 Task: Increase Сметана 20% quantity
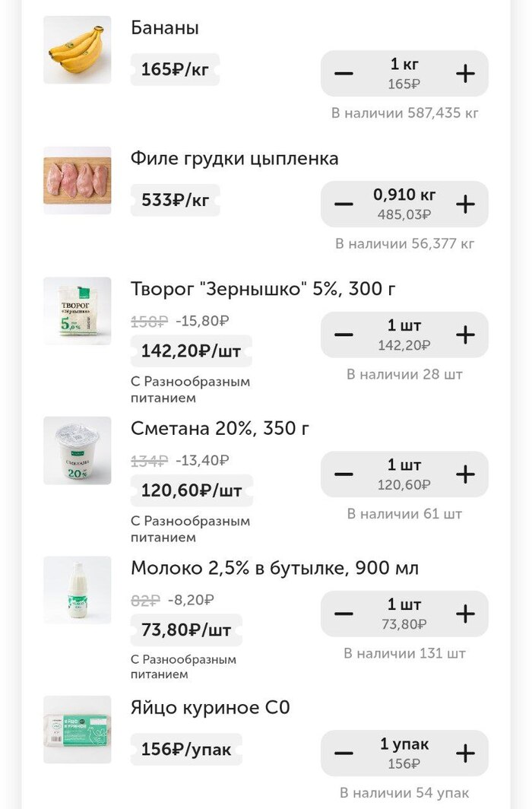(464, 474)
